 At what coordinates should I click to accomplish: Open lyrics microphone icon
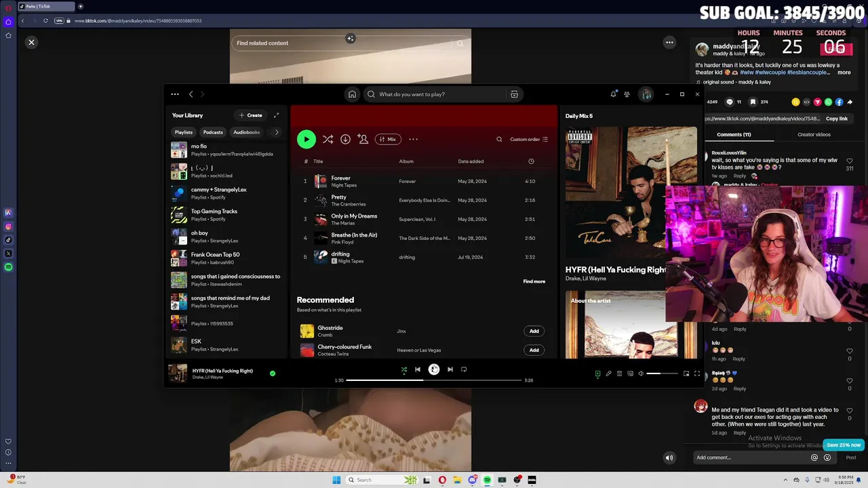608,373
